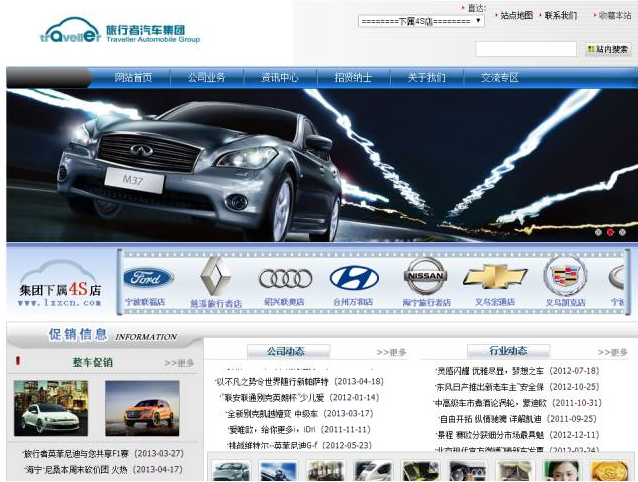The height and width of the screenshot is (482, 638).
Task: Open the 下属4S店 dropdown list
Action: pos(421,20)
